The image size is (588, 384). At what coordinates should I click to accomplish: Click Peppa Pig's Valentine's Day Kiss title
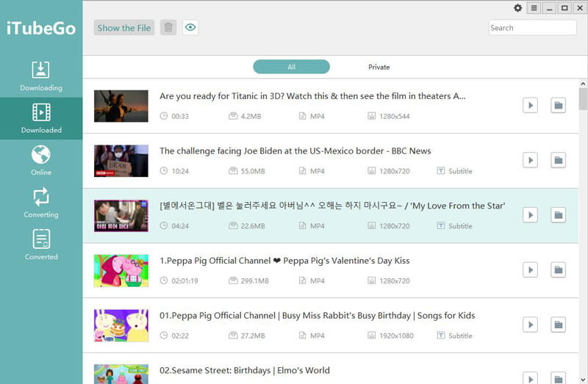[x=284, y=261]
